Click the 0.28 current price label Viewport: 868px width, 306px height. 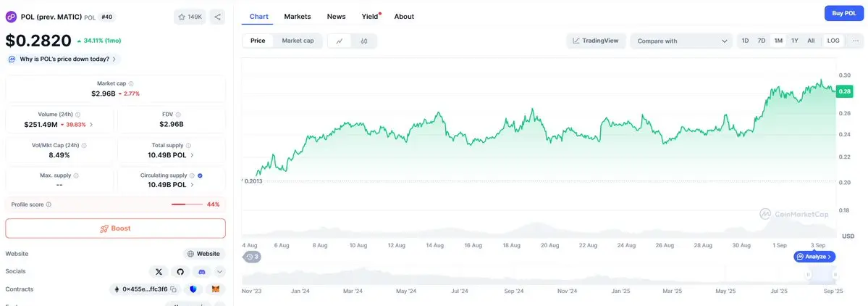tap(845, 91)
